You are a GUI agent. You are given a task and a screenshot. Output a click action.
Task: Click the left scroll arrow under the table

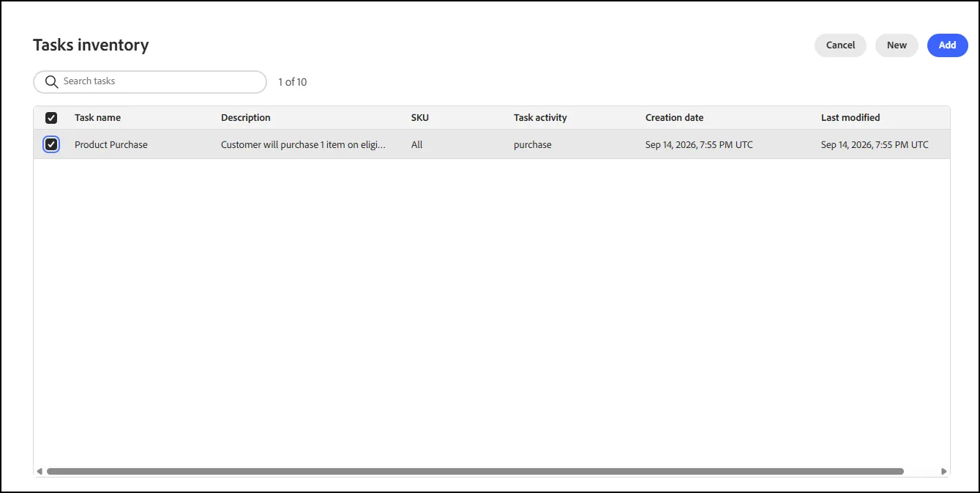40,471
